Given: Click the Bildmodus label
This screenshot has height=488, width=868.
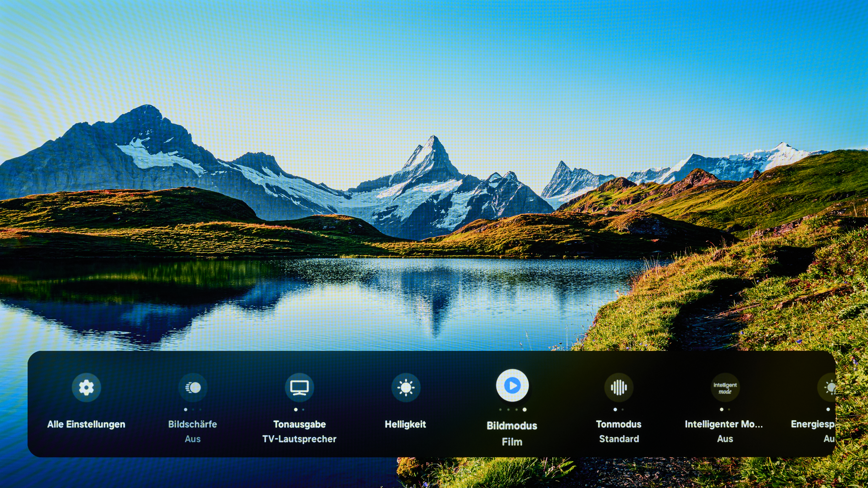Looking at the screenshot, I should pos(512,426).
